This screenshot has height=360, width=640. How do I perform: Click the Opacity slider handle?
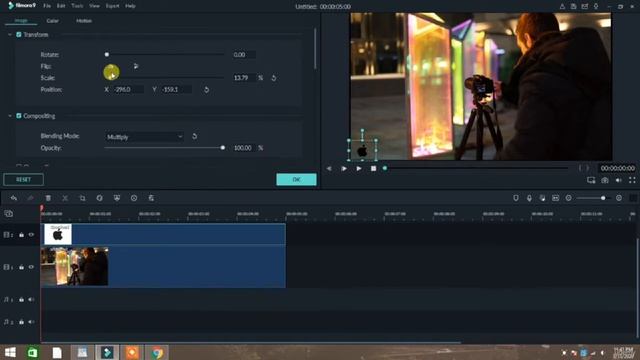click(x=222, y=148)
